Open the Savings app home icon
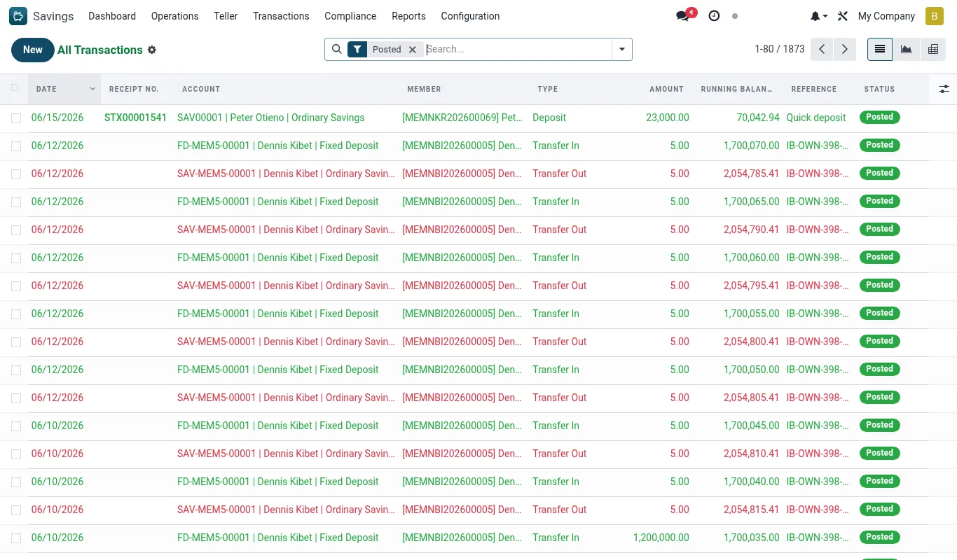The width and height of the screenshot is (957, 560). pos(18,16)
